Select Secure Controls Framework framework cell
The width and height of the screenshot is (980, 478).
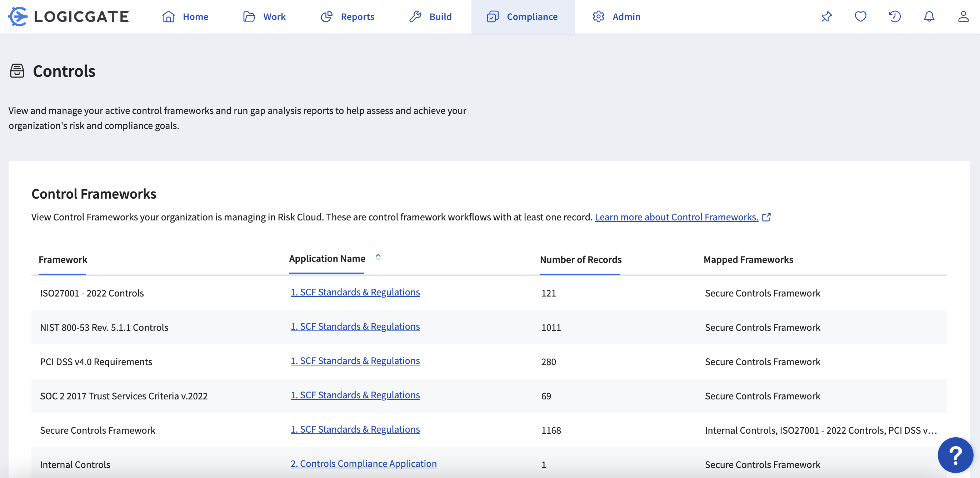click(x=97, y=430)
